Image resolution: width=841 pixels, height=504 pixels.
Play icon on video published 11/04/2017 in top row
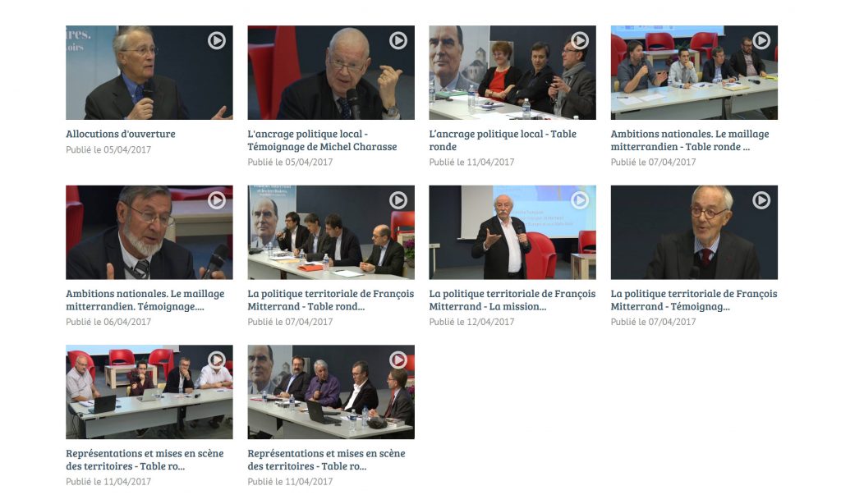click(579, 40)
